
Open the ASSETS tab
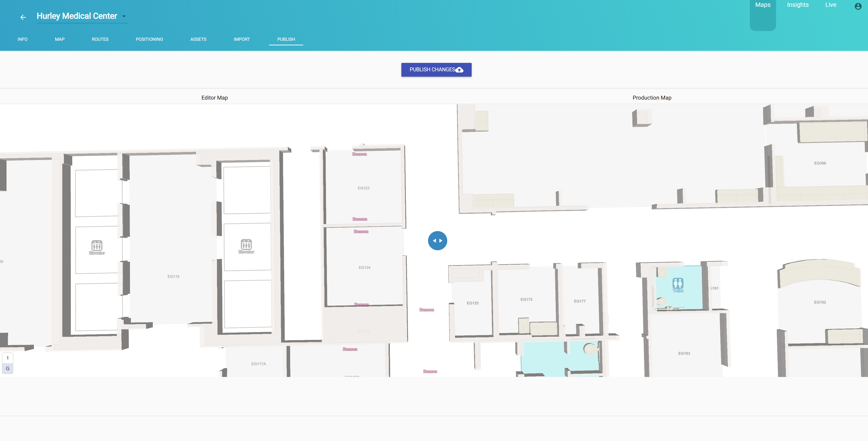click(x=198, y=39)
